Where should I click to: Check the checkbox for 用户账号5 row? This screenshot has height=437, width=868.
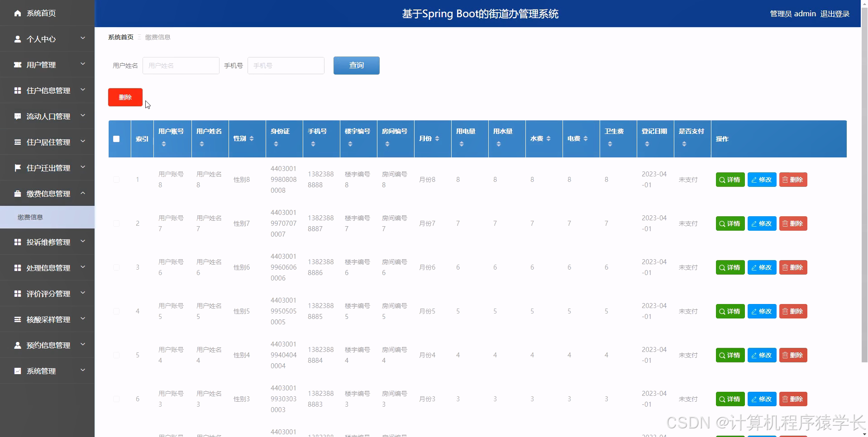(x=116, y=311)
